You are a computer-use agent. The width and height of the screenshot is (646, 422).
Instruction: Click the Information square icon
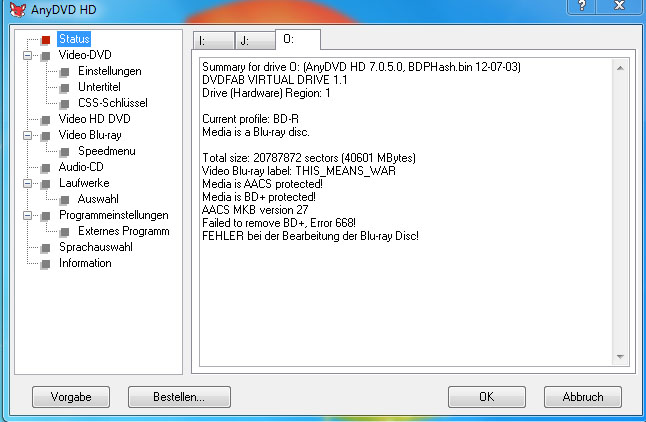(x=46, y=264)
